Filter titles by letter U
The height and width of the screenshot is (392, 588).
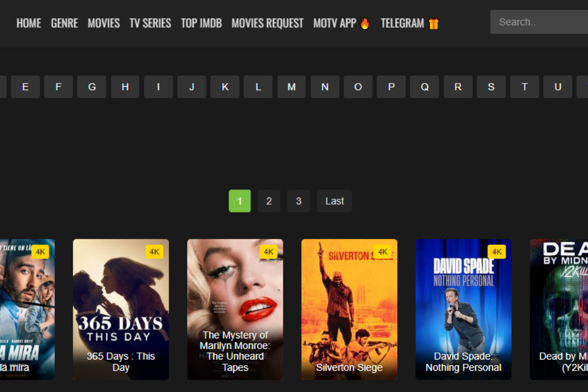(x=558, y=87)
